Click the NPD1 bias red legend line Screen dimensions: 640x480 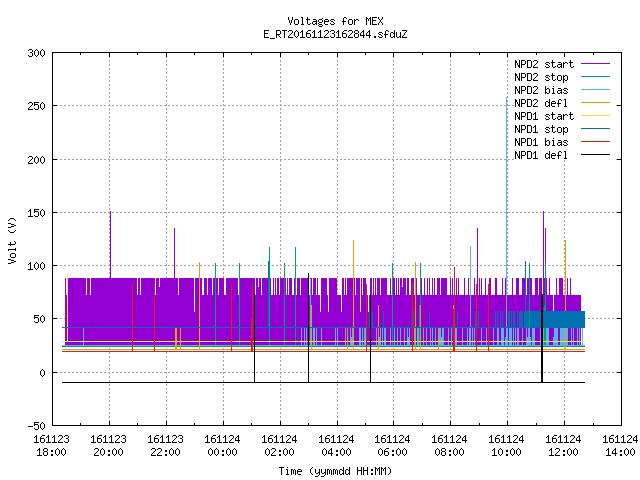pos(595,142)
